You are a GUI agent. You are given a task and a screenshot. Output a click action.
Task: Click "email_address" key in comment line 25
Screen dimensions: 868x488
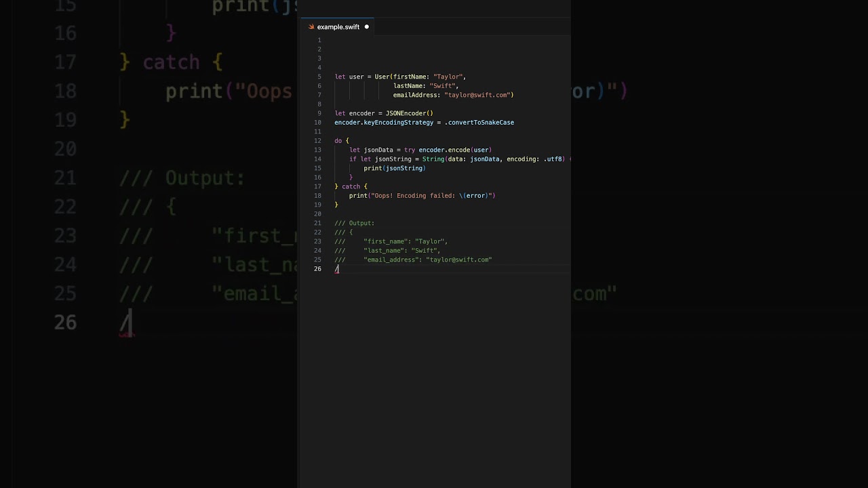(x=391, y=260)
